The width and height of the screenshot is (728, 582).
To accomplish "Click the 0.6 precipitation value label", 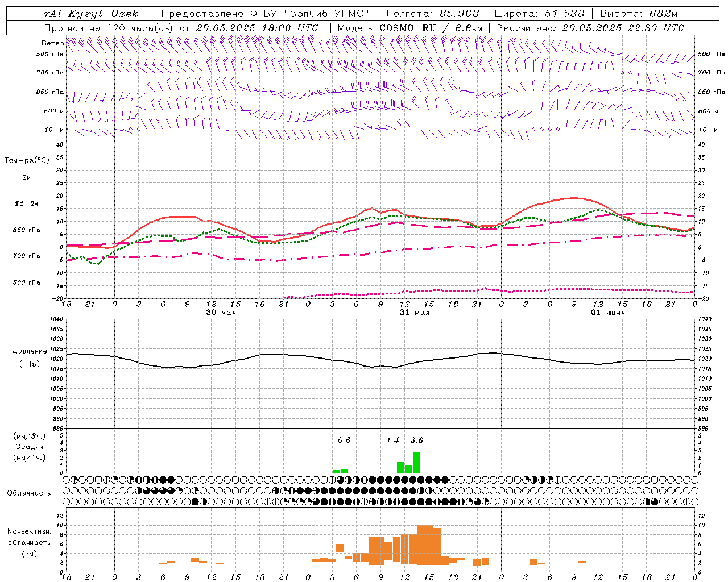I will coord(344,440).
